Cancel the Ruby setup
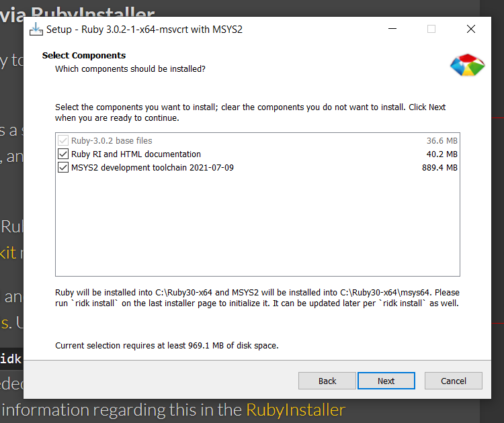Screen dimensions: 504x423 click(x=453, y=381)
